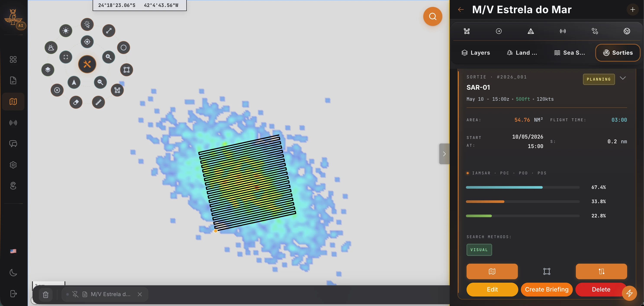Select the ruler measurement tool

coord(98,102)
